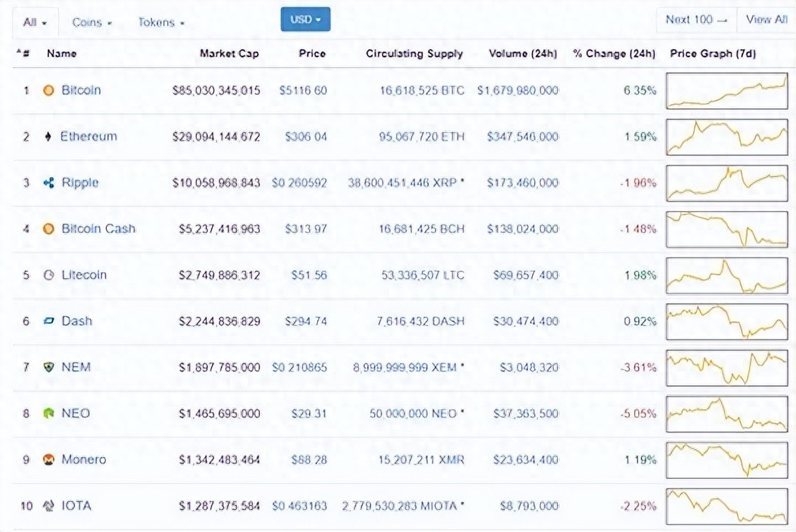Image resolution: width=796 pixels, height=532 pixels.
Task: Click Litecoin price $51.56
Action: [309, 275]
